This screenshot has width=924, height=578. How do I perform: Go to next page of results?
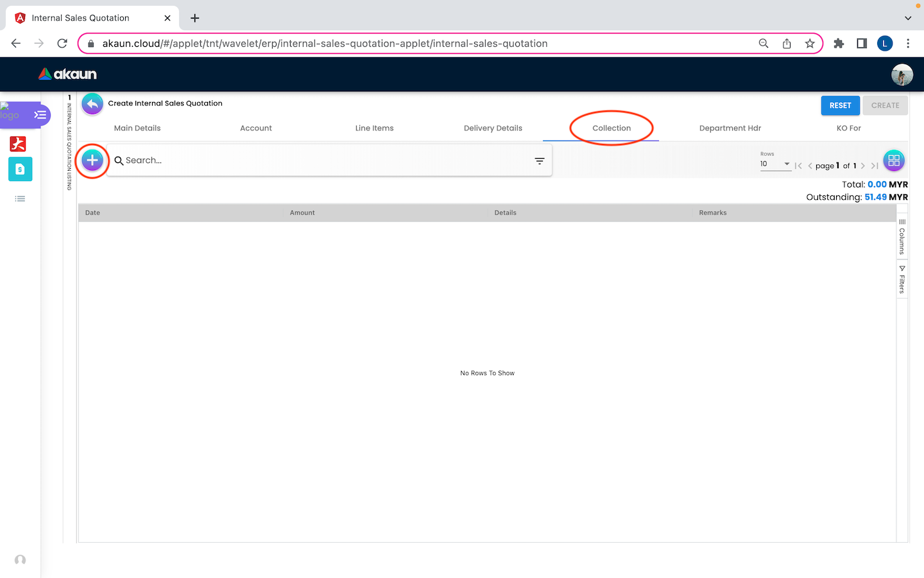click(863, 166)
